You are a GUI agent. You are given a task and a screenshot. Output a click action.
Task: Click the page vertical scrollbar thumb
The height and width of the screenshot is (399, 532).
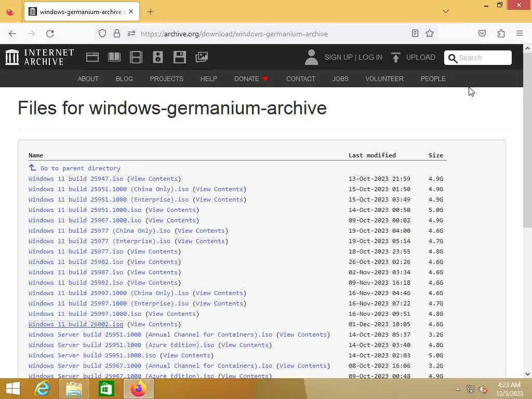527,141
